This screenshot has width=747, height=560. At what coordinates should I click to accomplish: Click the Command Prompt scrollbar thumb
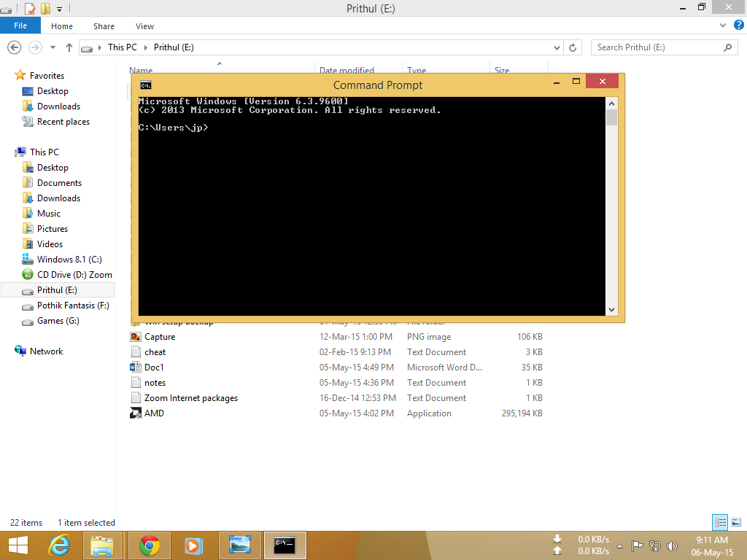612,117
